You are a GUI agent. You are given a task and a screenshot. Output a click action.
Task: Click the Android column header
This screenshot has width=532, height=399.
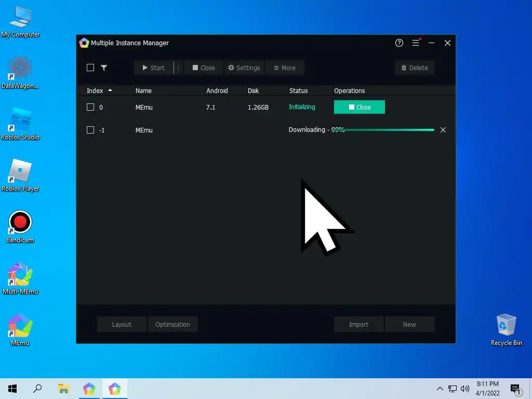[x=217, y=90]
